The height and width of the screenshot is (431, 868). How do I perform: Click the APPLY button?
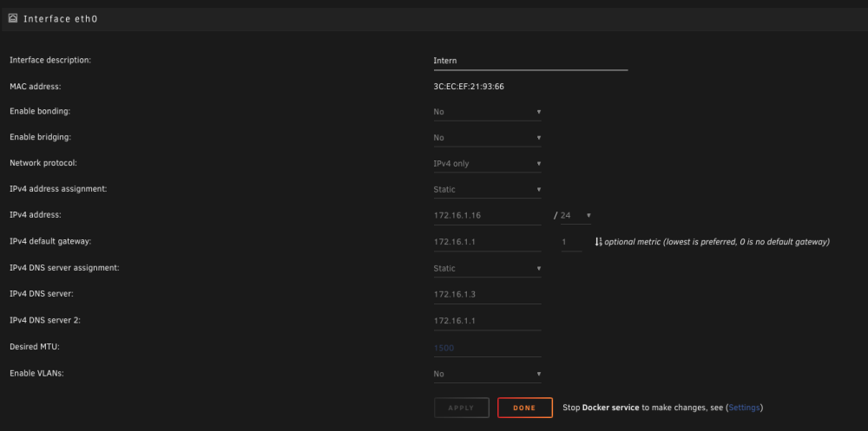click(462, 408)
